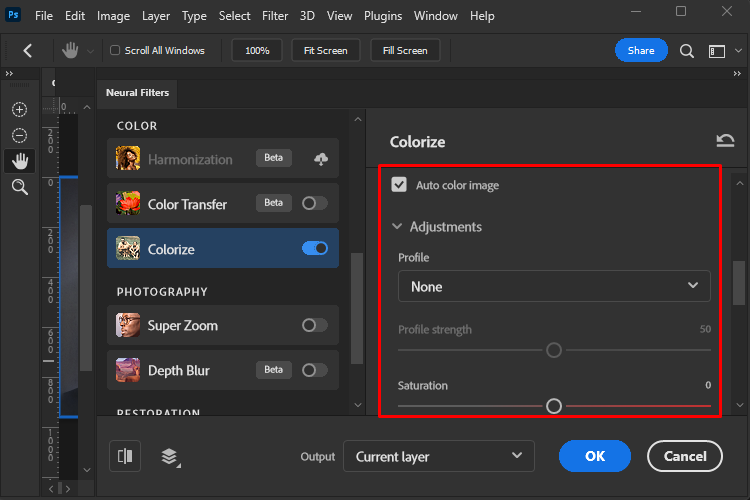Viewport: 750px width, 500px height.
Task: Select the Hand tool in left toolbar
Action: click(x=20, y=161)
